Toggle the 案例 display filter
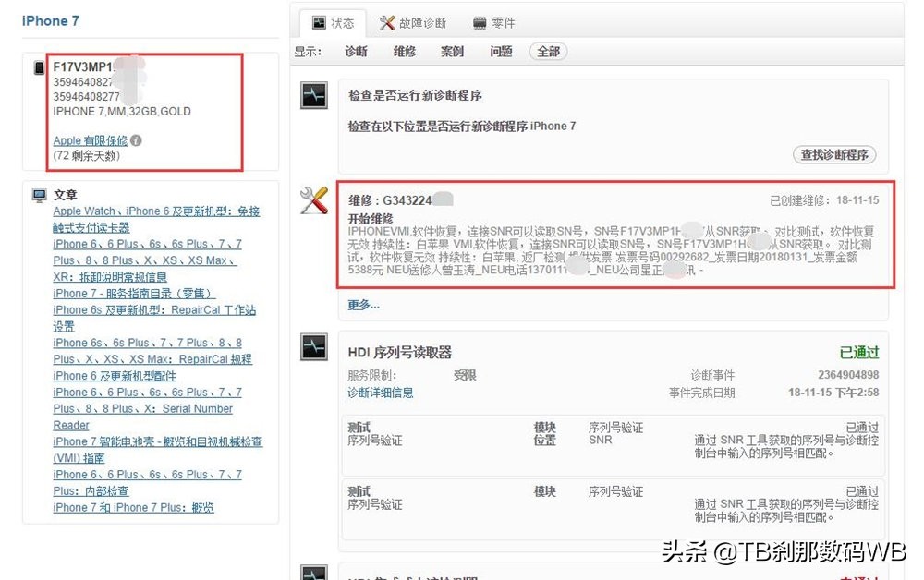924x580 pixels. click(452, 52)
